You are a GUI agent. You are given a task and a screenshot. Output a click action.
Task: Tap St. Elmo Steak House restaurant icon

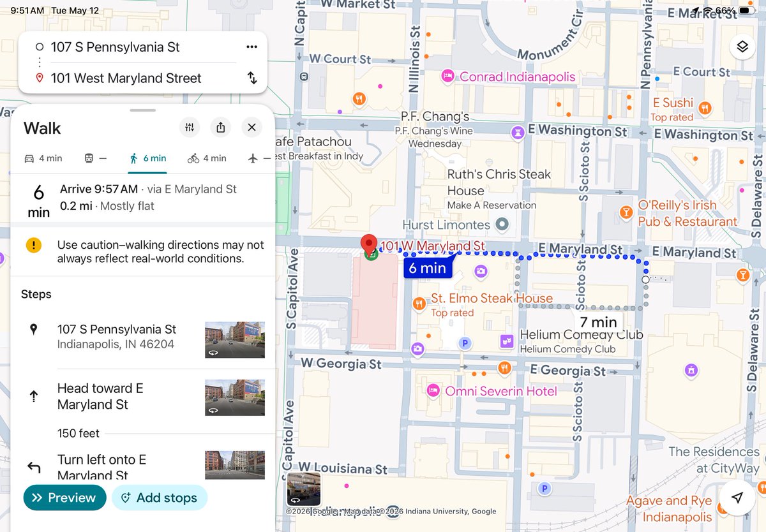click(x=419, y=304)
